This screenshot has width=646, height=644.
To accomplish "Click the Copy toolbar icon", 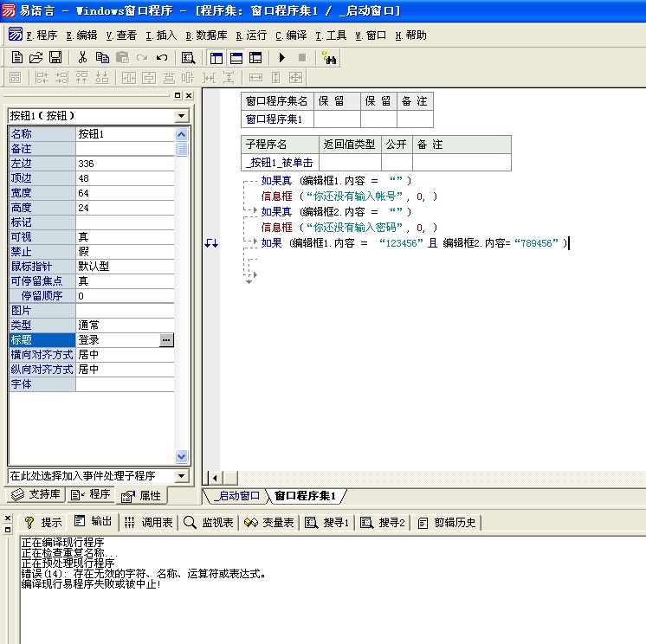I will 102,58.
